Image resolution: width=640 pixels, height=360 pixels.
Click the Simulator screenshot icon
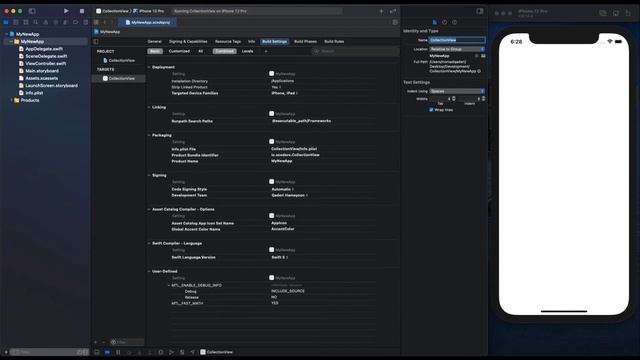pos(603,13)
